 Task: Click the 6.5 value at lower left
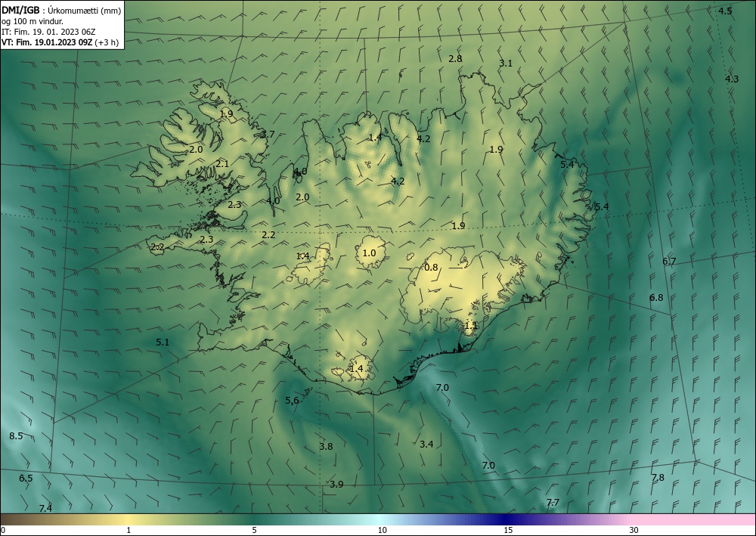click(x=26, y=478)
